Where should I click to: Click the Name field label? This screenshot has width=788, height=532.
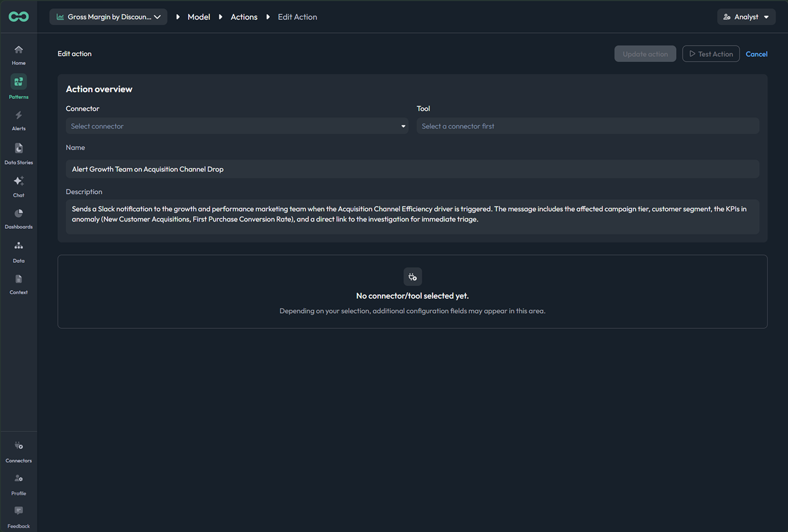tap(76, 147)
